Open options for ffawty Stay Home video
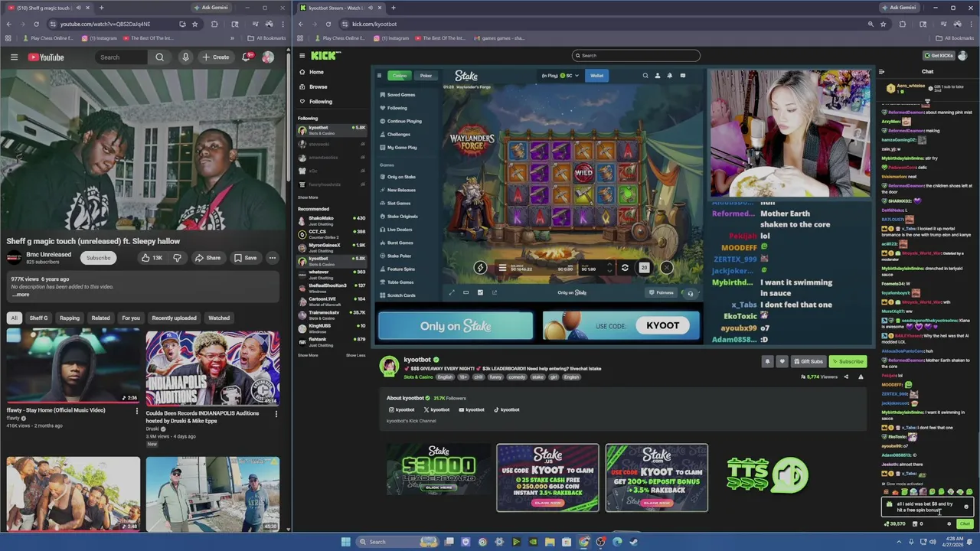 [137, 411]
